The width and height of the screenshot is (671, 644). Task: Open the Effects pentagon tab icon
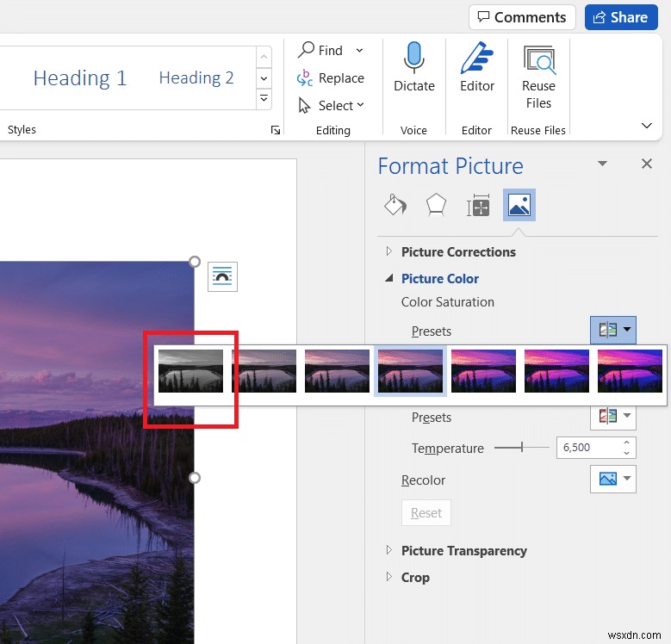pos(436,205)
